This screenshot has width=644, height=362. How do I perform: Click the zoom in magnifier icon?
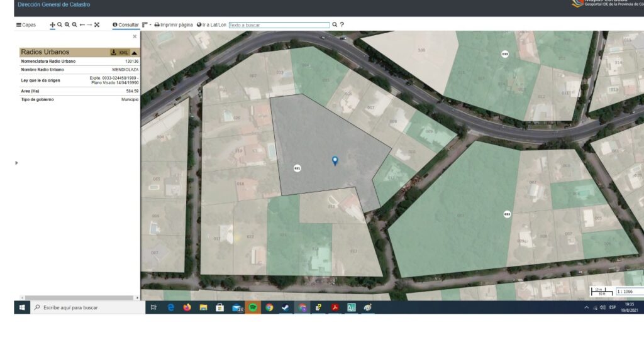coord(67,25)
